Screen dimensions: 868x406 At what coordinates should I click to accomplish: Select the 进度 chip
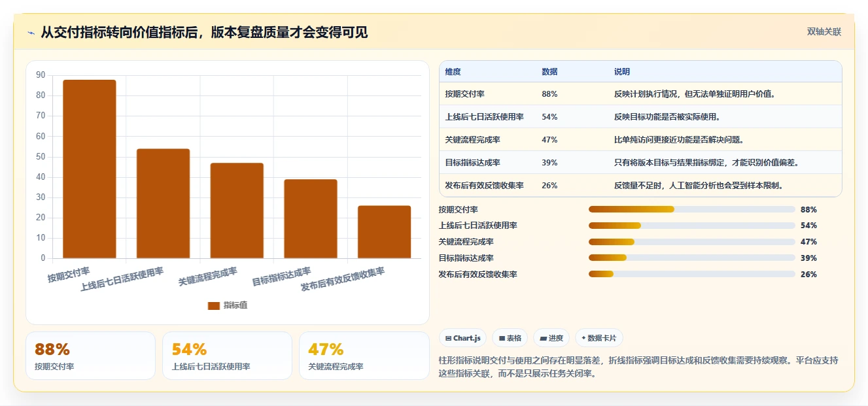pyautogui.click(x=551, y=338)
